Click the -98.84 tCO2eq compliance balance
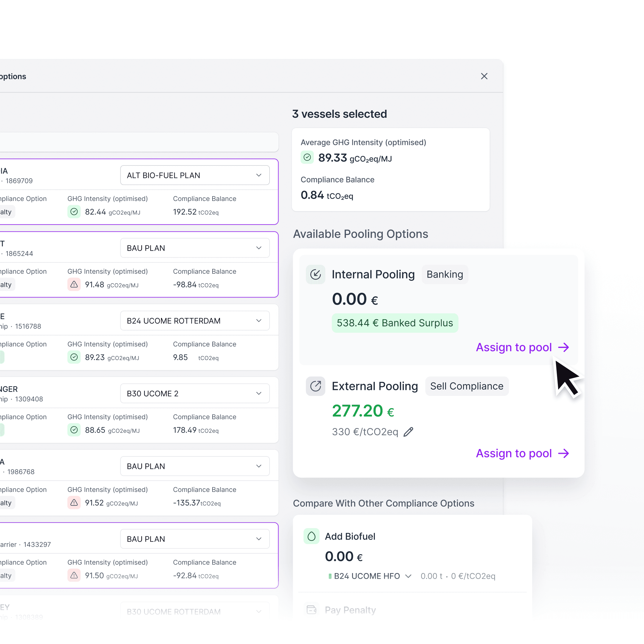Screen dimensions: 644x644 (x=196, y=285)
